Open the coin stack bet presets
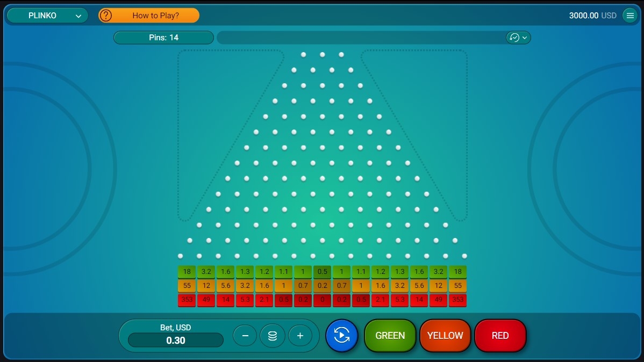The width and height of the screenshot is (644, 362). point(273,336)
